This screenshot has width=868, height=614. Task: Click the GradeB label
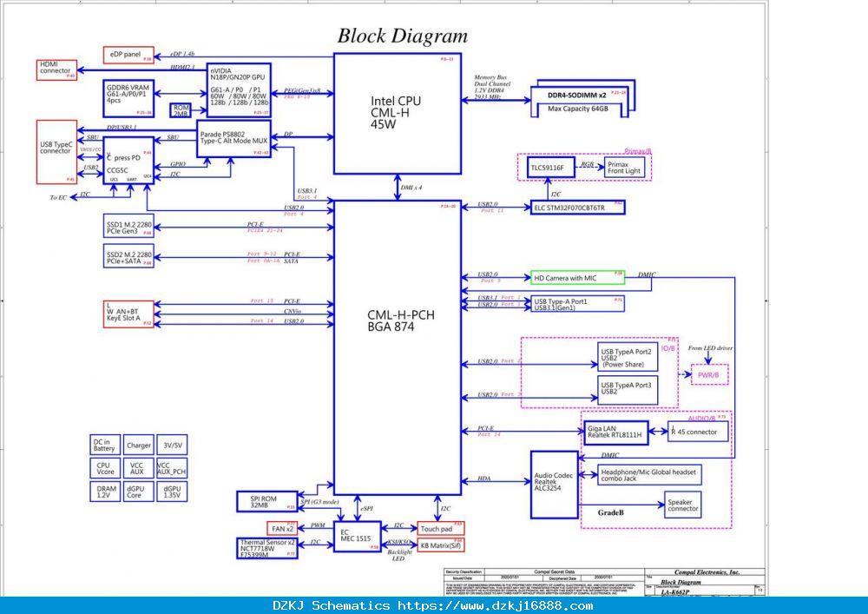point(610,512)
